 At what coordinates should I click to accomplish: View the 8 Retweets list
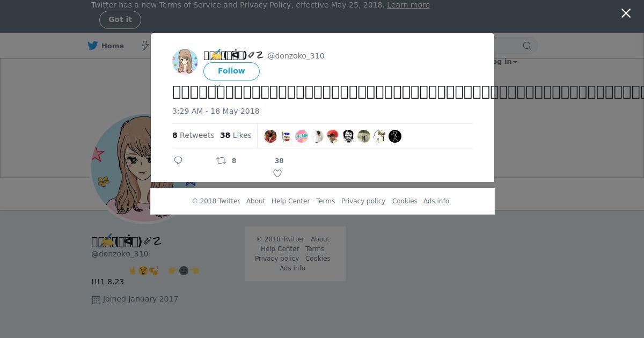[193, 135]
